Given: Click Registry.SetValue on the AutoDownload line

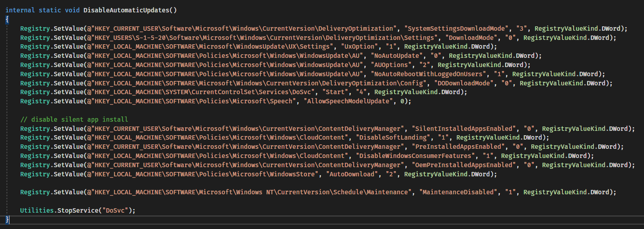Looking at the screenshot, I should pos(52,174).
